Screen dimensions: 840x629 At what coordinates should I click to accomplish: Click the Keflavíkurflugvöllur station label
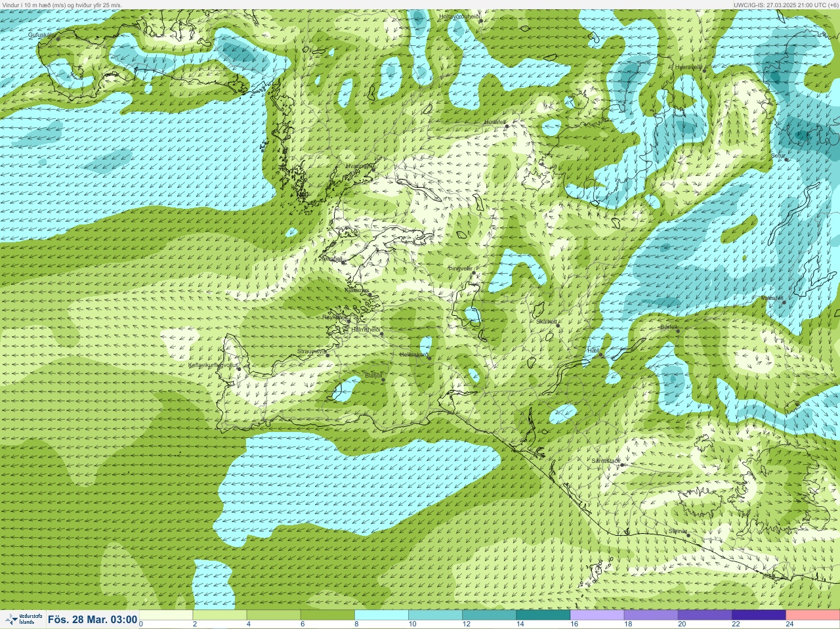[x=212, y=364]
